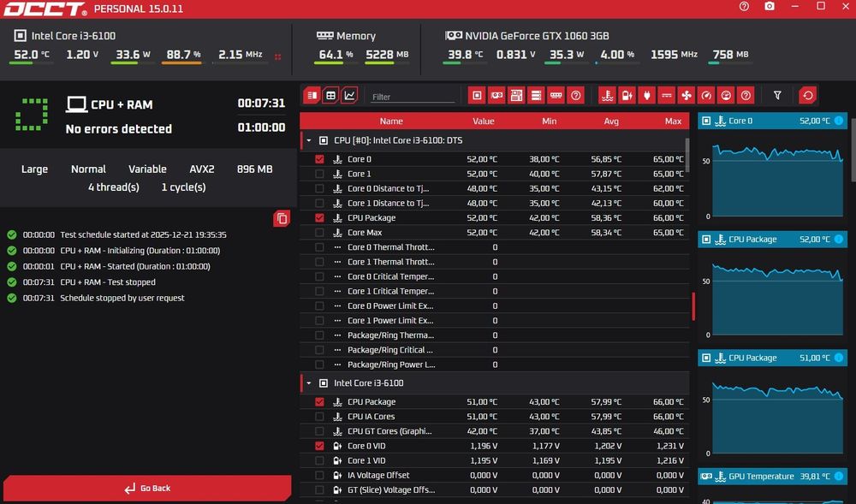
Task: Show only temperature sensors icon
Action: point(607,96)
